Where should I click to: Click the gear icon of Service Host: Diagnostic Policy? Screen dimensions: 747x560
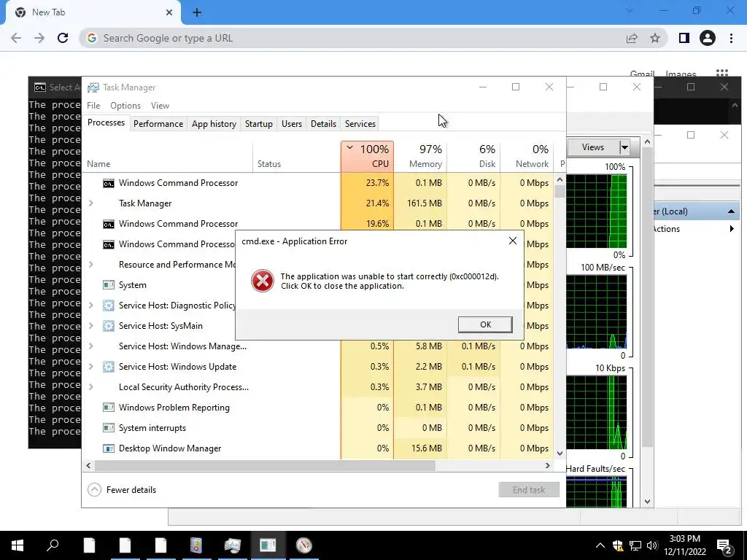[109, 306]
